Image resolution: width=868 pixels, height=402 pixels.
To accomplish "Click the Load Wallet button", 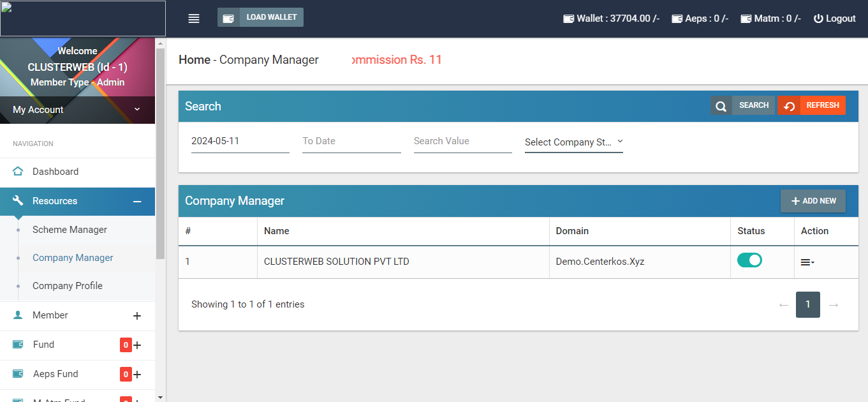I will 260,17.
